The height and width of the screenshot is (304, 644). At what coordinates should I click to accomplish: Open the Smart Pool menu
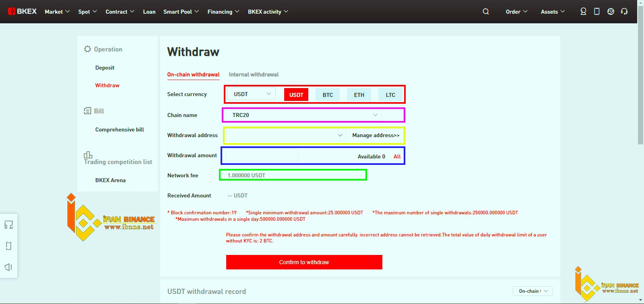[x=181, y=12]
